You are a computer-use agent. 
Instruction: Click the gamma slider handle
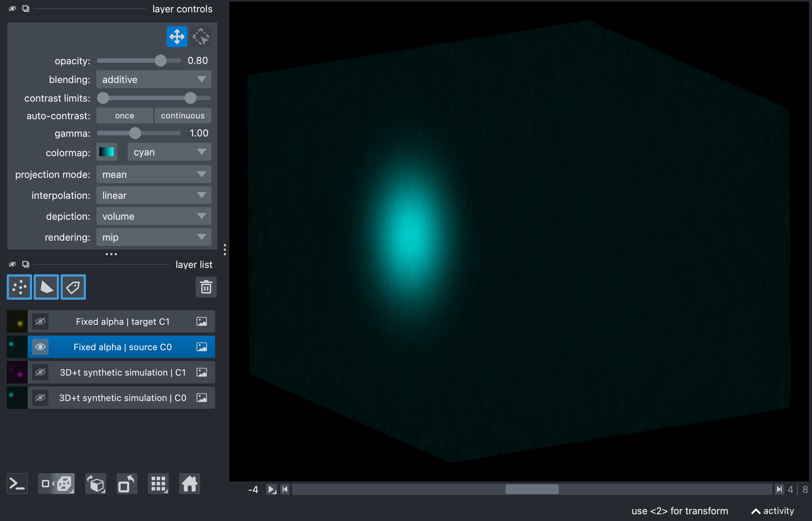click(135, 133)
